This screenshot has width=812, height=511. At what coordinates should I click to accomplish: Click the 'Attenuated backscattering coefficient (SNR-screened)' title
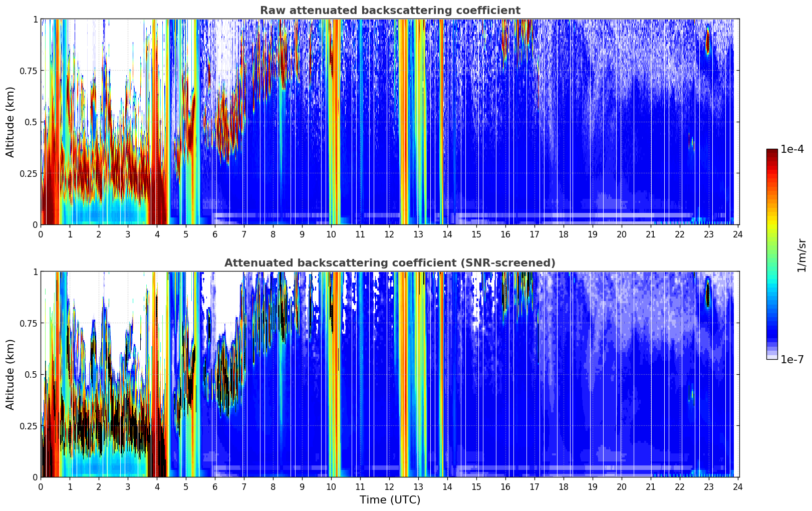390,263
